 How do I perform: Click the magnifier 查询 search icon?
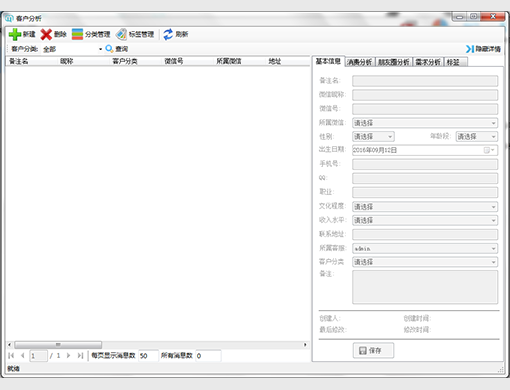click(109, 49)
